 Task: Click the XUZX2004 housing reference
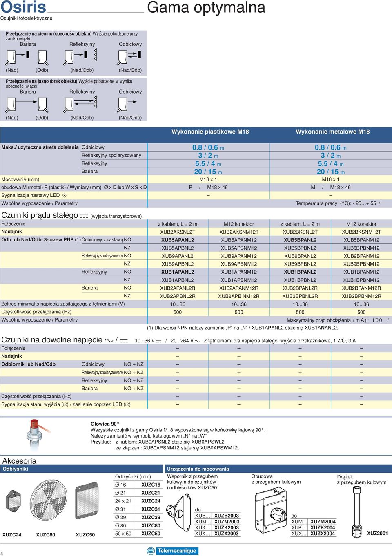tap(323, 534)
